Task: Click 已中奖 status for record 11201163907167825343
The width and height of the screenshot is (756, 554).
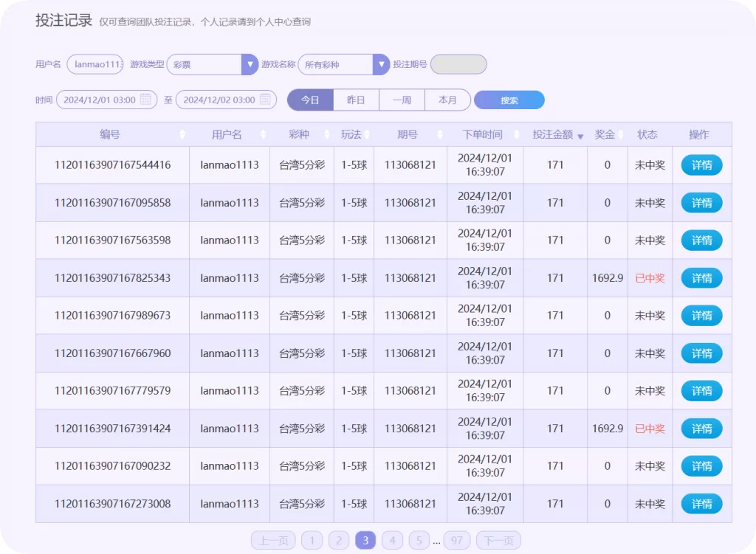Action: 650,278
